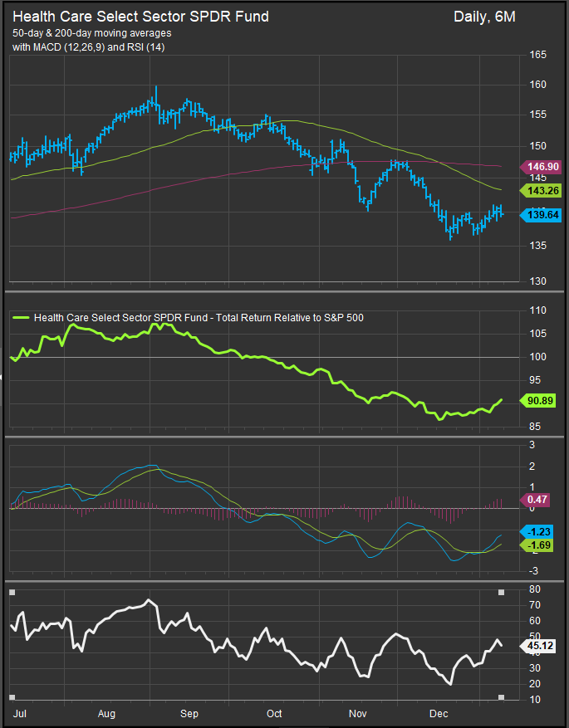Viewport: 569px width, 728px height.
Task: Click the 160 price axis label
Action: click(538, 85)
